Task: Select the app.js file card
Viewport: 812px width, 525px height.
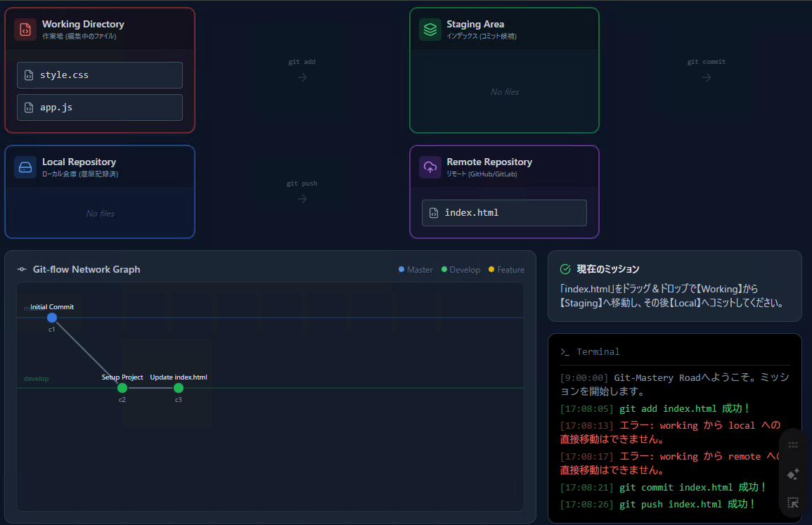Action: pos(100,108)
